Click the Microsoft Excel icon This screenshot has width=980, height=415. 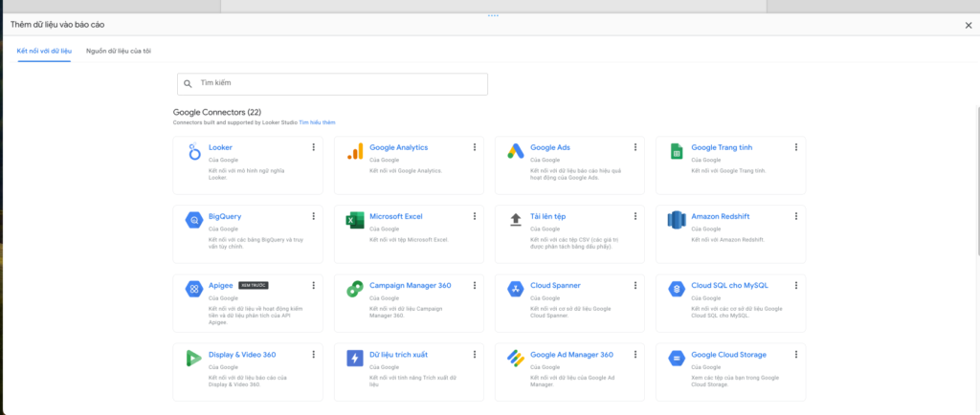354,220
